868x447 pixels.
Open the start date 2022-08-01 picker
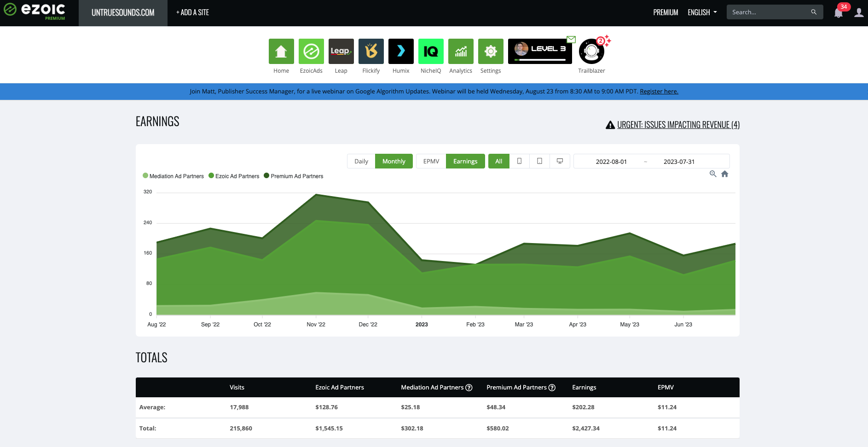611,162
